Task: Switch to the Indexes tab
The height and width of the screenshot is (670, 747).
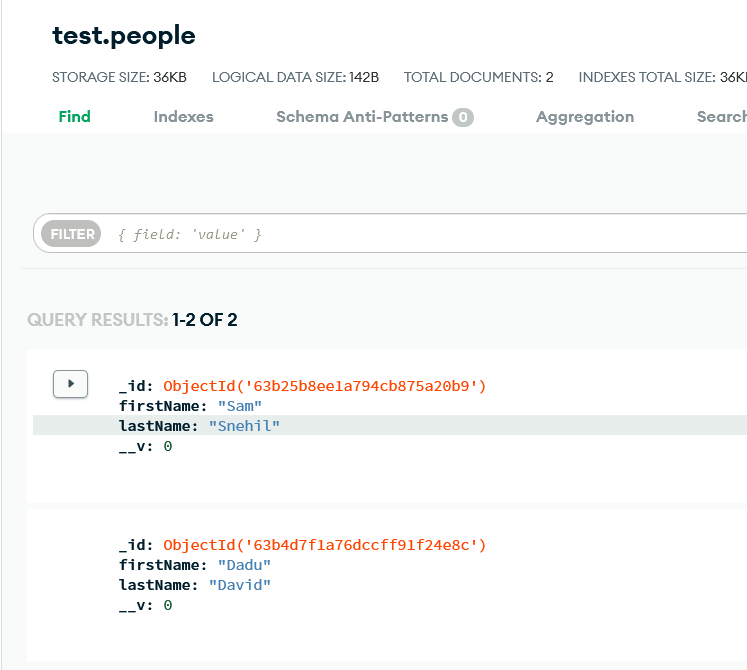Action: click(x=183, y=117)
